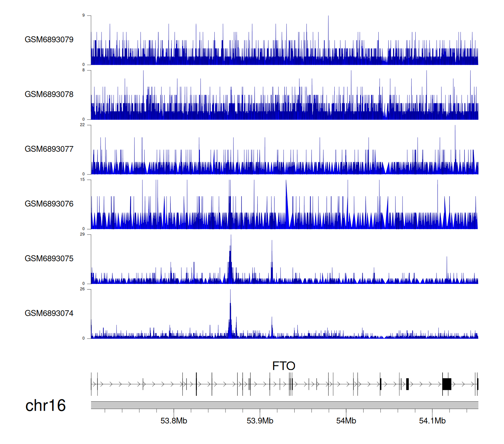Click the GSM6893075 track label

(x=49, y=259)
